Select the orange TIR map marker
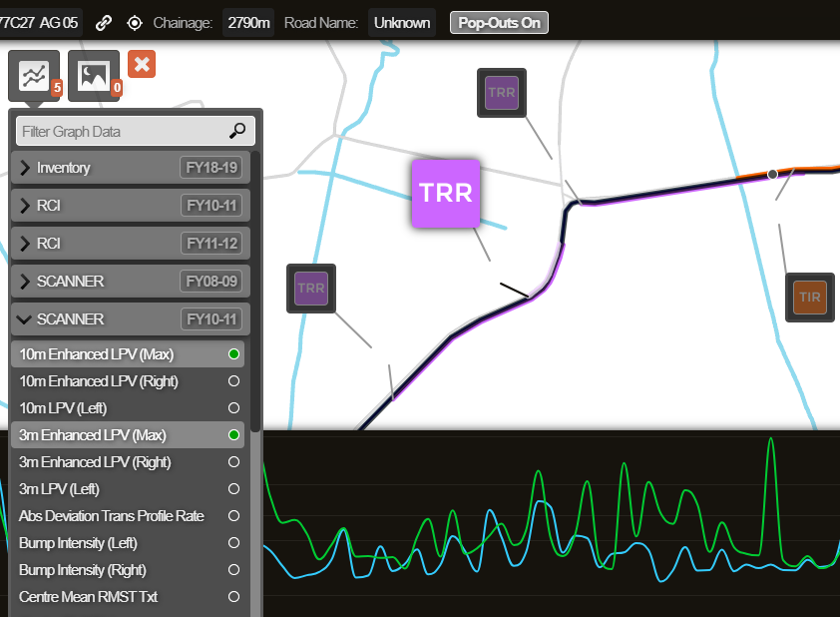Screen dimensions: 840x617 (x=809, y=297)
